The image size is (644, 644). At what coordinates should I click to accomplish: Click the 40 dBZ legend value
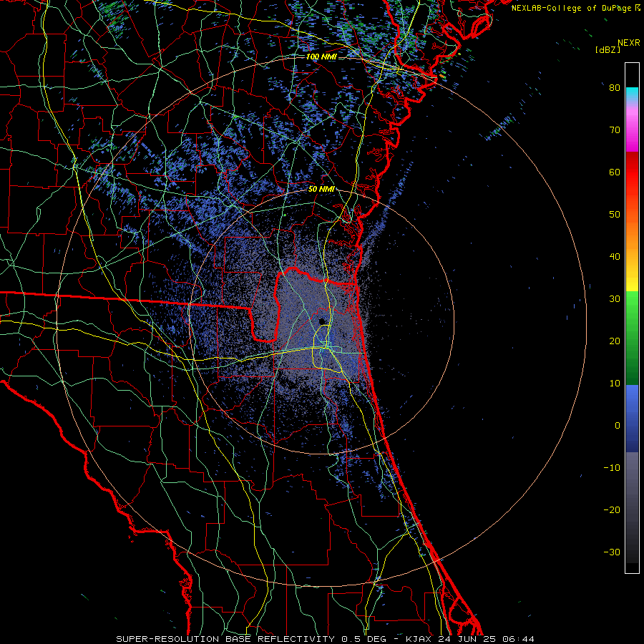click(x=615, y=257)
